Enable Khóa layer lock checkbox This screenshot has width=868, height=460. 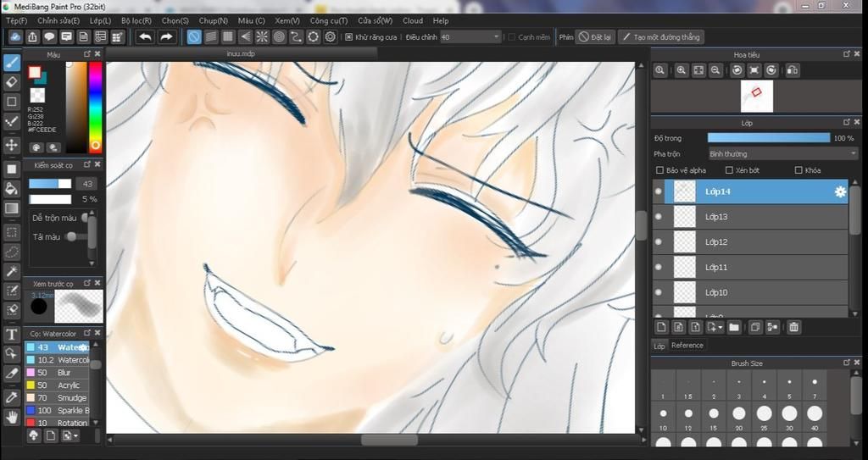[798, 170]
